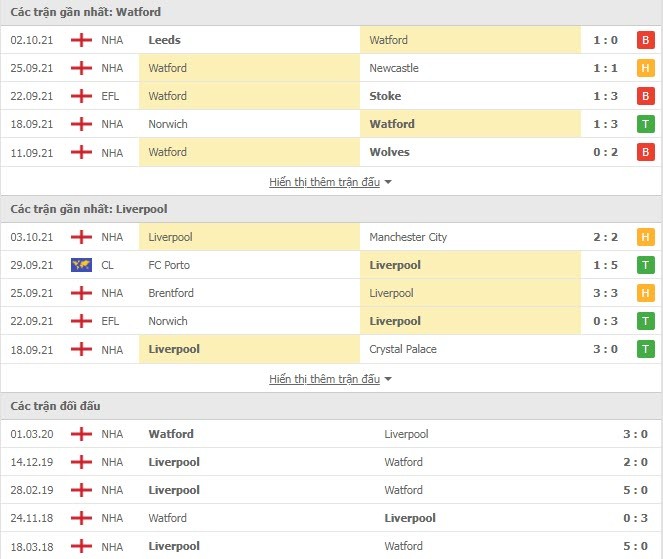Click the green T badge for Norwich vs Watford
This screenshot has height=559, width=663.
click(645, 124)
